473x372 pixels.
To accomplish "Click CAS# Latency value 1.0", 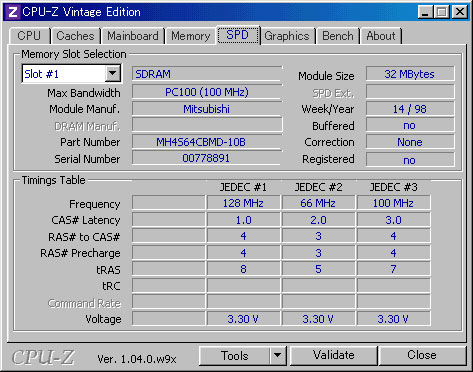I will [243, 220].
